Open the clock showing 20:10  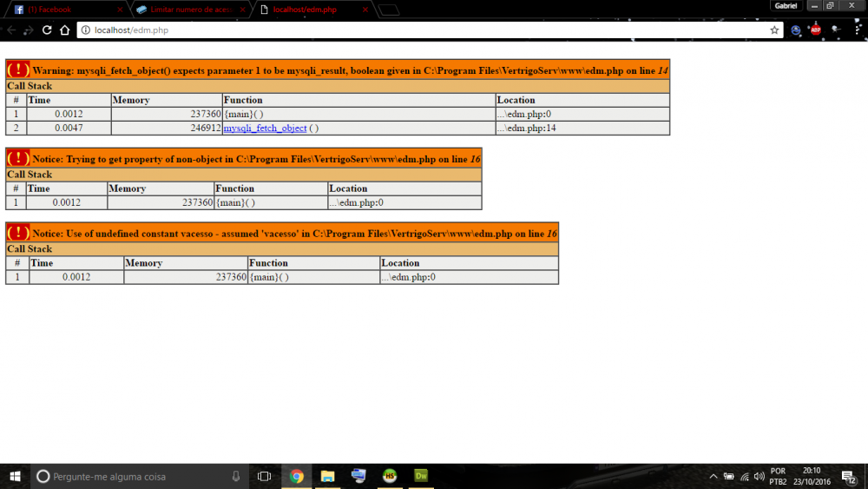click(812, 476)
